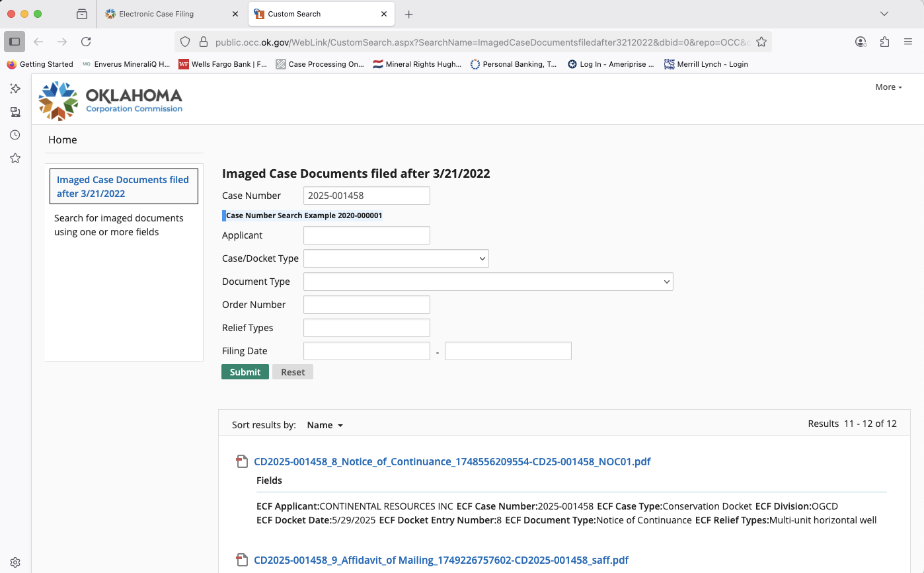Open sidebar settings gear icon
924x573 pixels.
15,562
